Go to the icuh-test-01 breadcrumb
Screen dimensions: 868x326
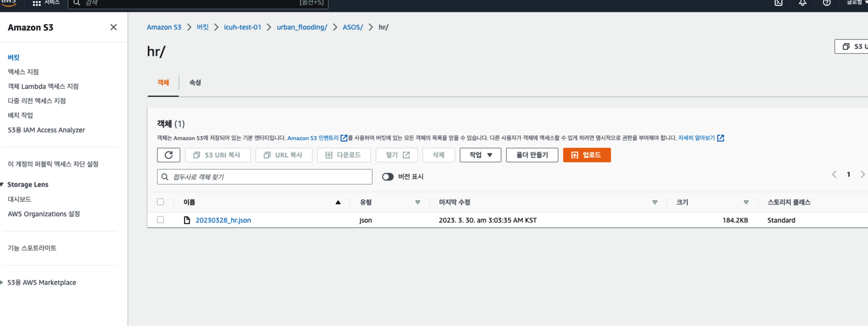(x=242, y=27)
